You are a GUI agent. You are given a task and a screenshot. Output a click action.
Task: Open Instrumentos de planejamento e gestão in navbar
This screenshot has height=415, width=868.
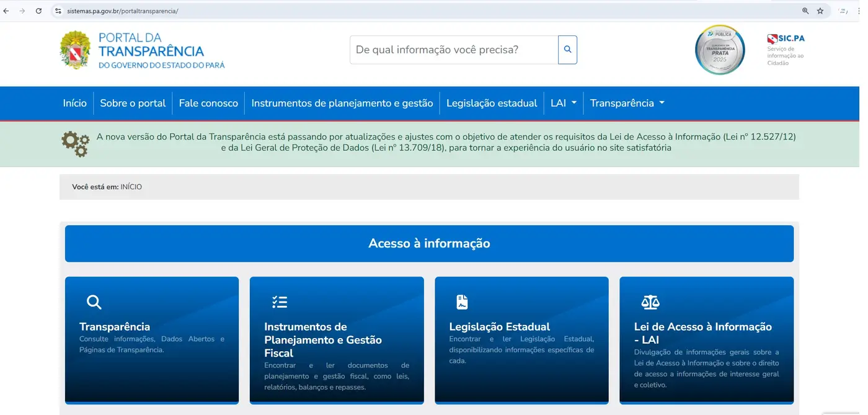tap(342, 103)
